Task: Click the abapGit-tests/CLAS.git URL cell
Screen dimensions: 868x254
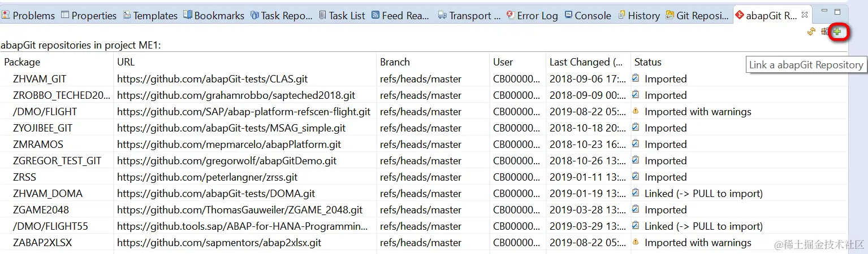Action: 213,79
